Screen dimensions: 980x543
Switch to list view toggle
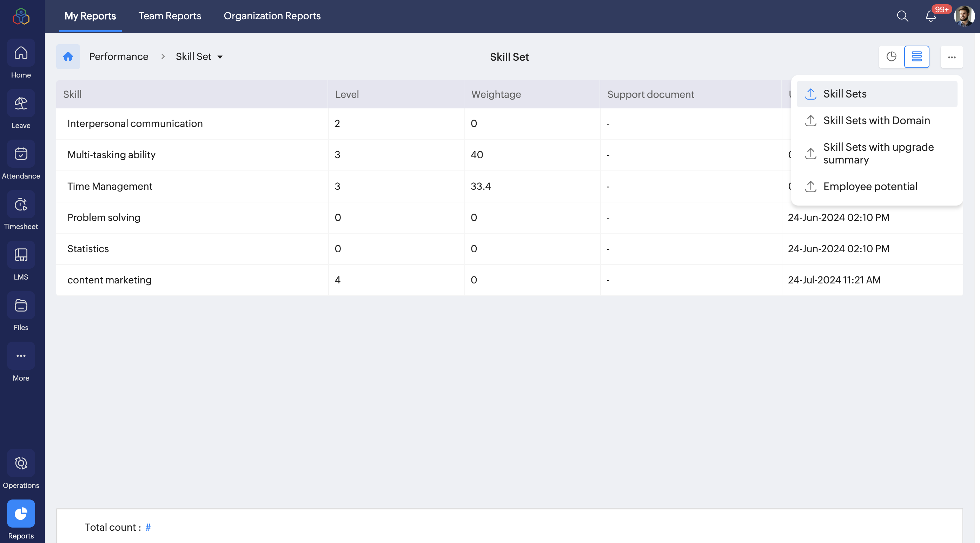pos(916,57)
